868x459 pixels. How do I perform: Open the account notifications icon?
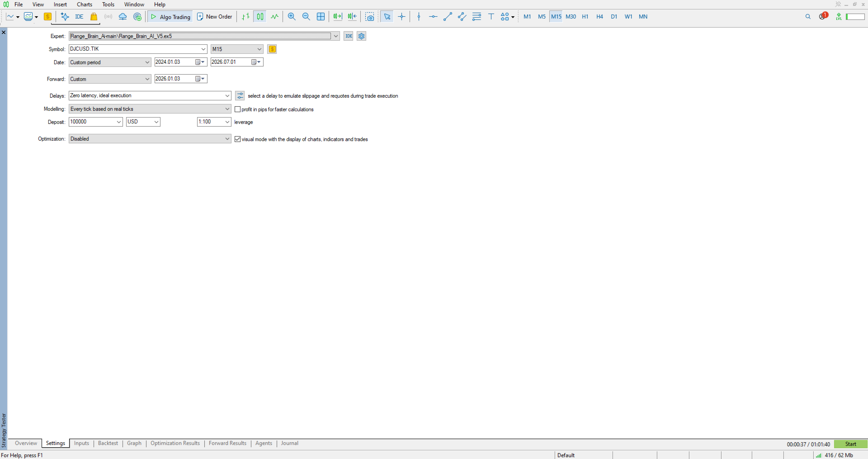point(823,16)
